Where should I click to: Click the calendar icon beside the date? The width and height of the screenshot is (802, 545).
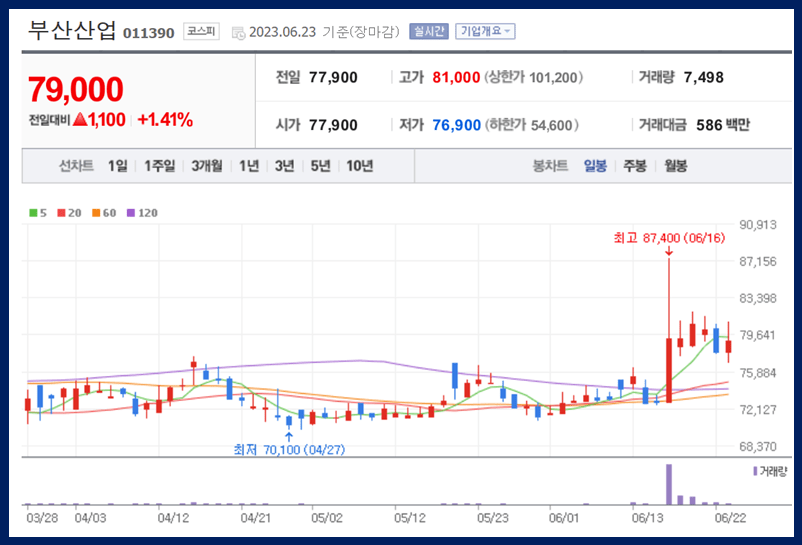(238, 33)
